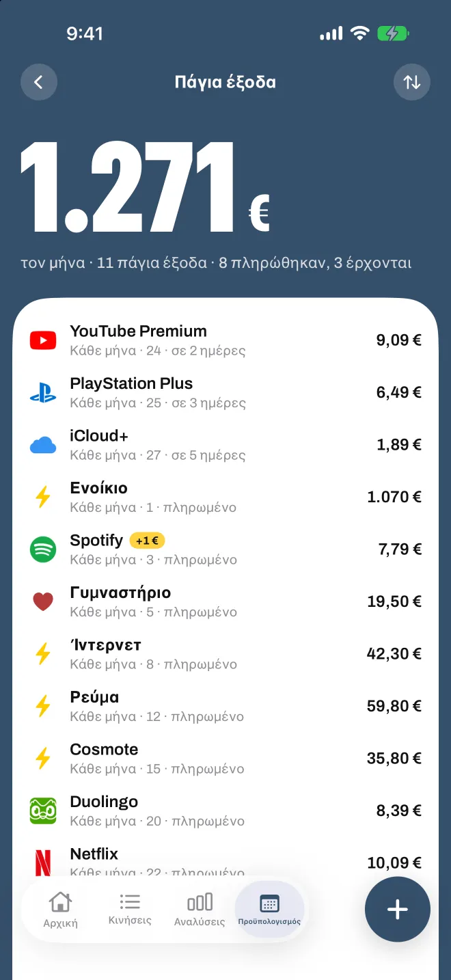Add new expense with the plus button
Image resolution: width=451 pixels, height=980 pixels.
click(x=398, y=910)
